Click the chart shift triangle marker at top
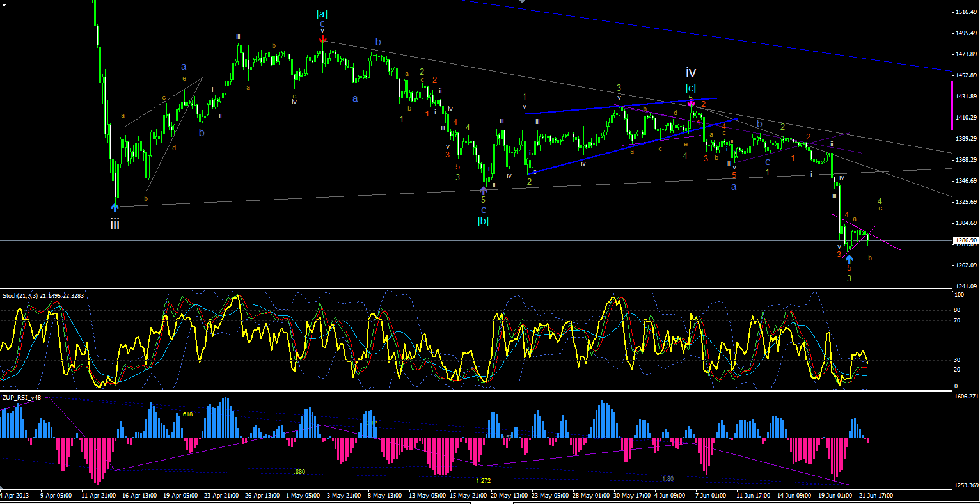 [522, 2]
